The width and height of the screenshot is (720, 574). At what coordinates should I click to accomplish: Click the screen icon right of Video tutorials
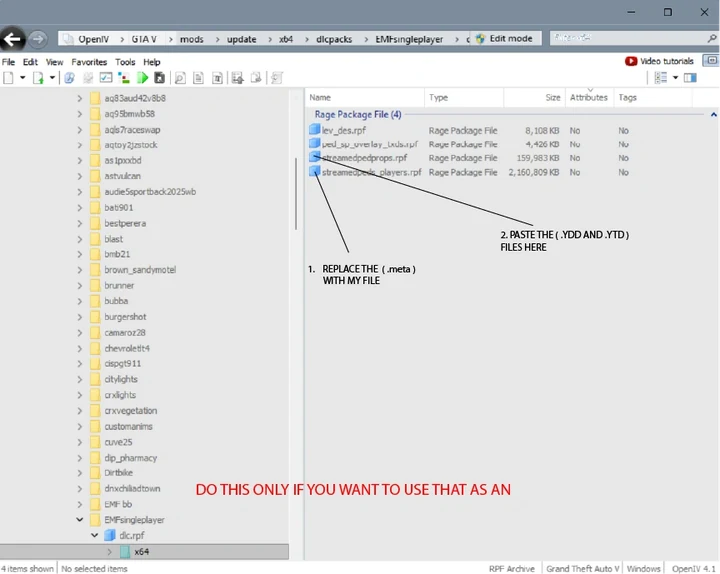pyautogui.click(x=711, y=61)
